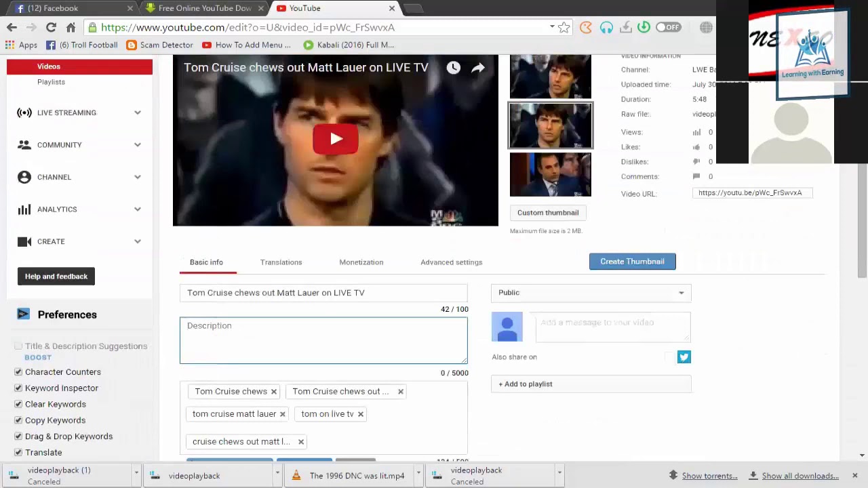Enable Title & Description Suggestions checkbox
The height and width of the screenshot is (488, 868).
pyautogui.click(x=18, y=346)
